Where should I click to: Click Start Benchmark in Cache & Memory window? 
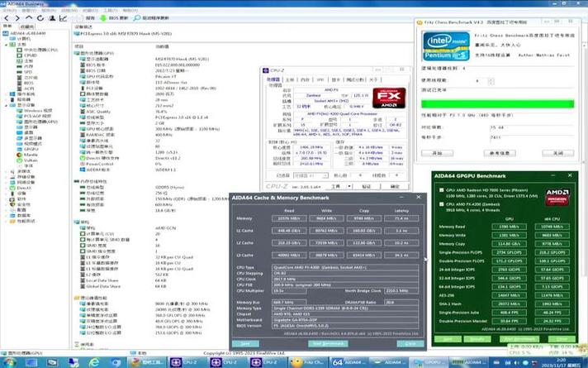coord(328,343)
